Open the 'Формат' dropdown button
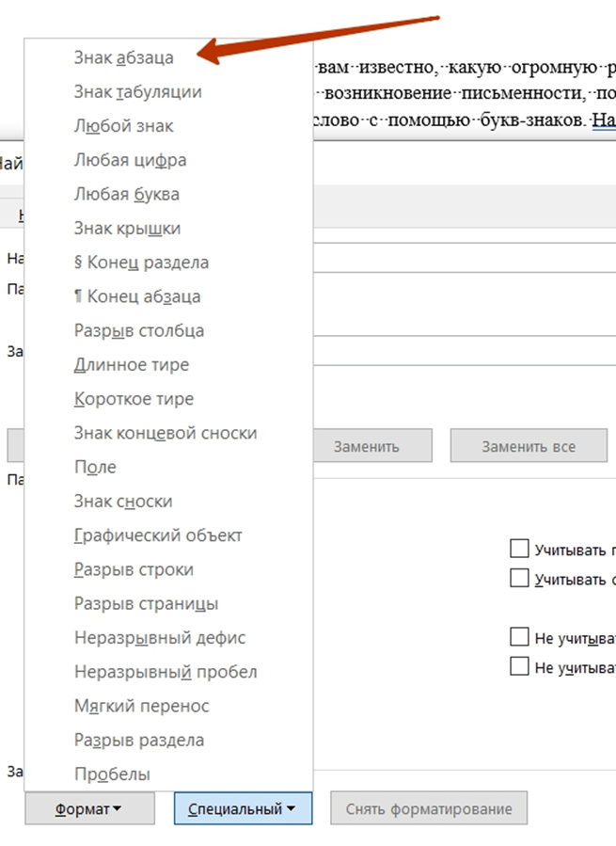This screenshot has width=616, height=846. tap(89, 808)
